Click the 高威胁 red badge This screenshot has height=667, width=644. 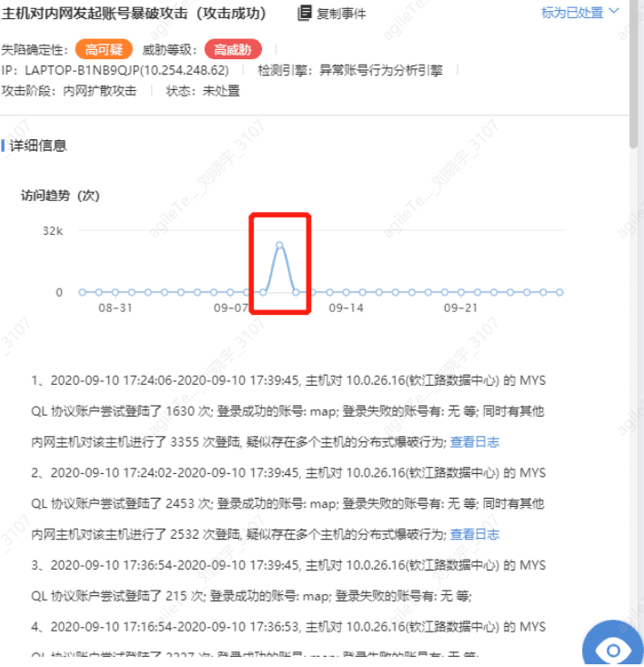point(233,49)
